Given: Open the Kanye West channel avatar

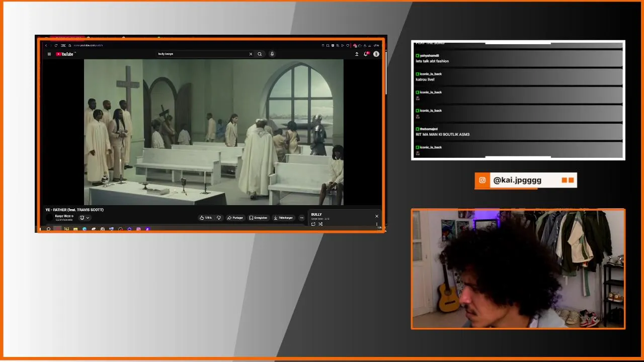Looking at the screenshot, I should (49, 218).
